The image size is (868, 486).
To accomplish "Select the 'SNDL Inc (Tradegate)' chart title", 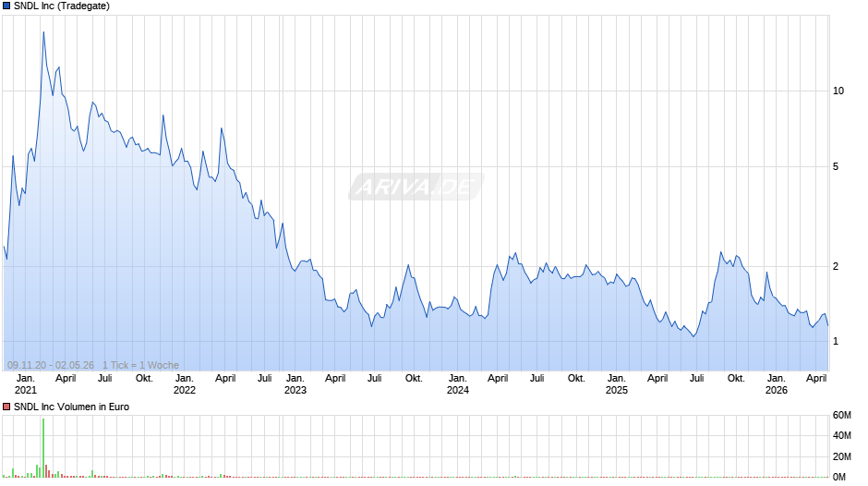I will point(62,6).
